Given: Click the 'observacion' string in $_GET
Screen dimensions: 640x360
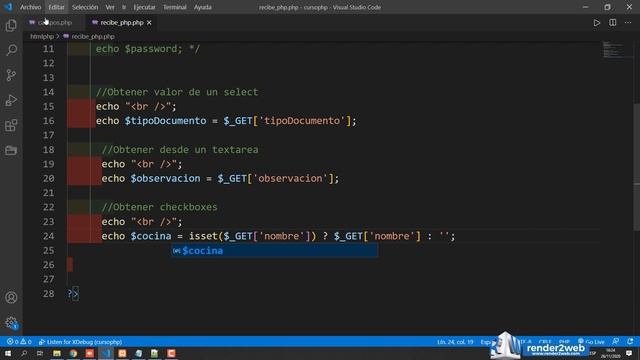Looking at the screenshot, I should click(290, 178).
